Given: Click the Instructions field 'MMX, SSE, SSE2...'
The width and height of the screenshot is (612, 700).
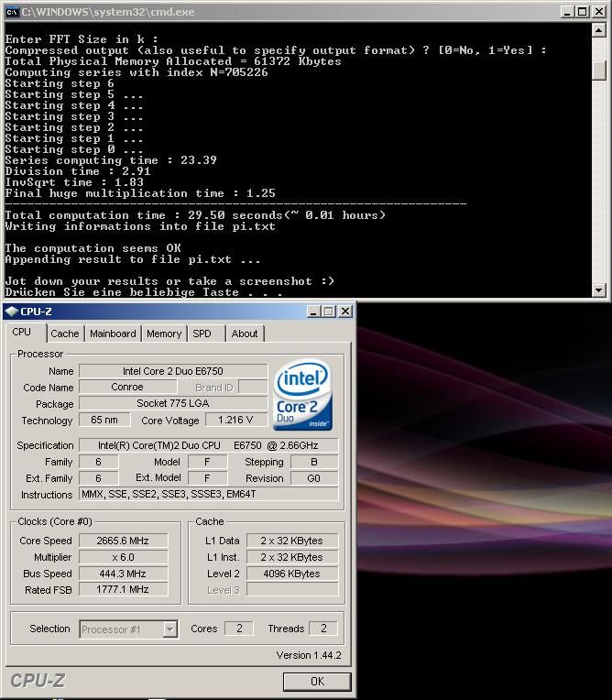Looking at the screenshot, I should click(x=209, y=494).
